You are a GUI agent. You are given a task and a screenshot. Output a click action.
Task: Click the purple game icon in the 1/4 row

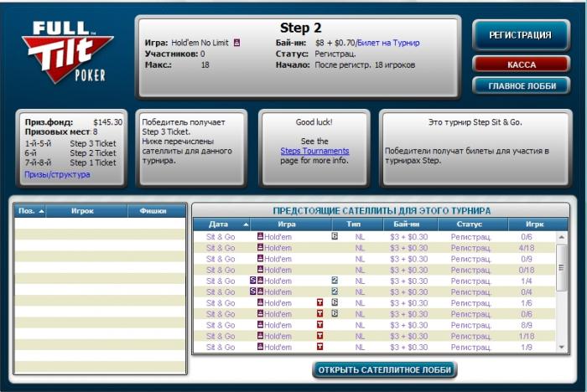[260, 281]
